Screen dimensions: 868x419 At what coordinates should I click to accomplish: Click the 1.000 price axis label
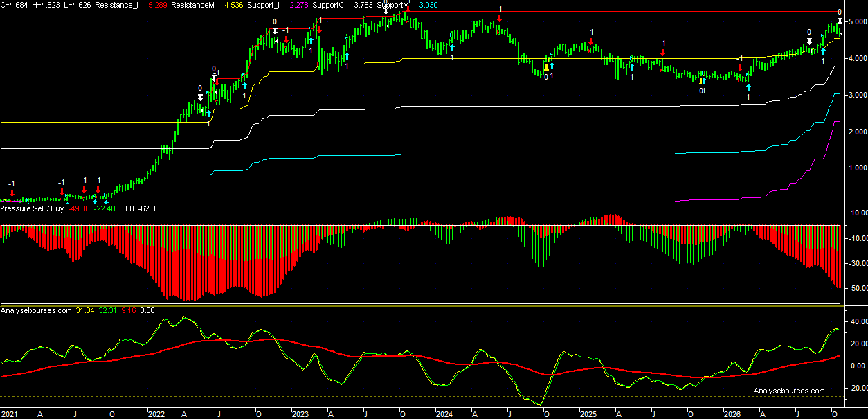click(858, 168)
